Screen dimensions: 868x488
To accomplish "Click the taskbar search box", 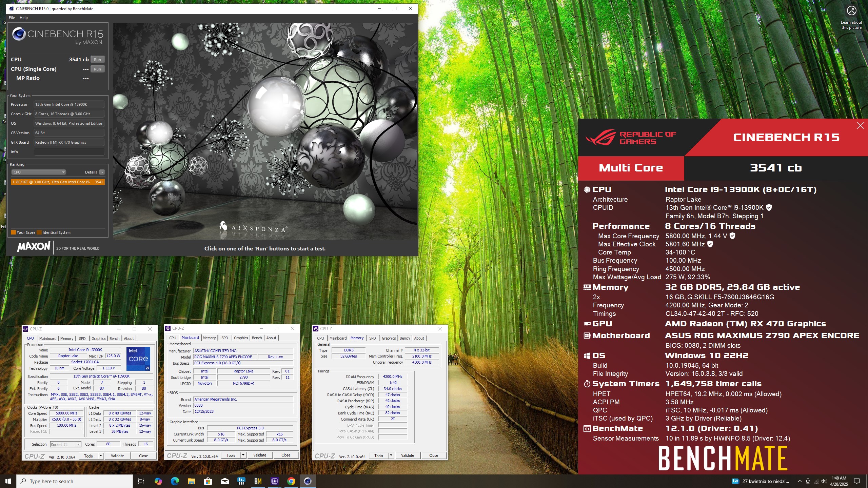I will (x=75, y=481).
